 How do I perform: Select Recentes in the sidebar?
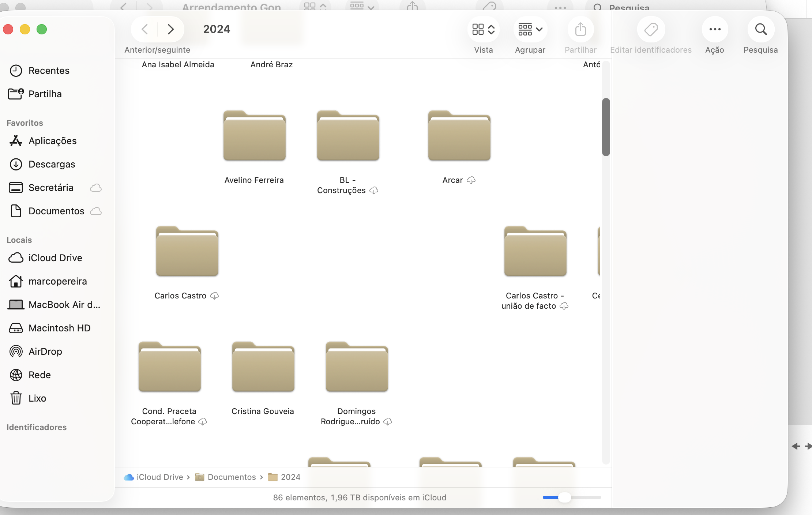49,71
